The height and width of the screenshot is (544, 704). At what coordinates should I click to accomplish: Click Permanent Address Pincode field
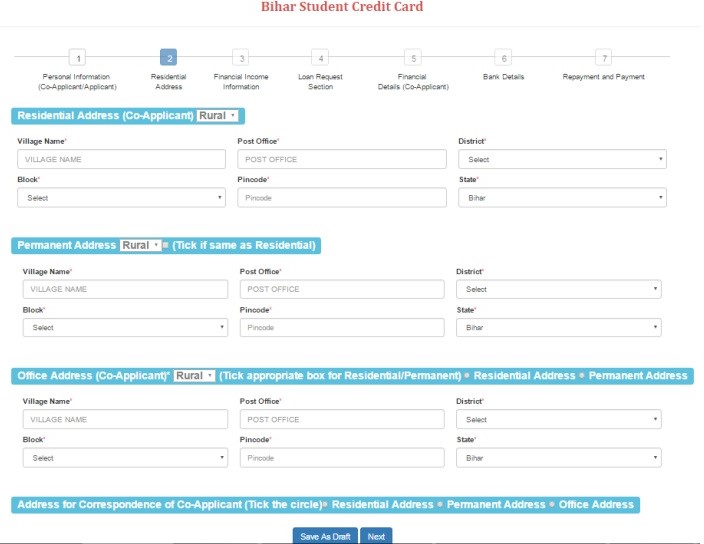[342, 328]
